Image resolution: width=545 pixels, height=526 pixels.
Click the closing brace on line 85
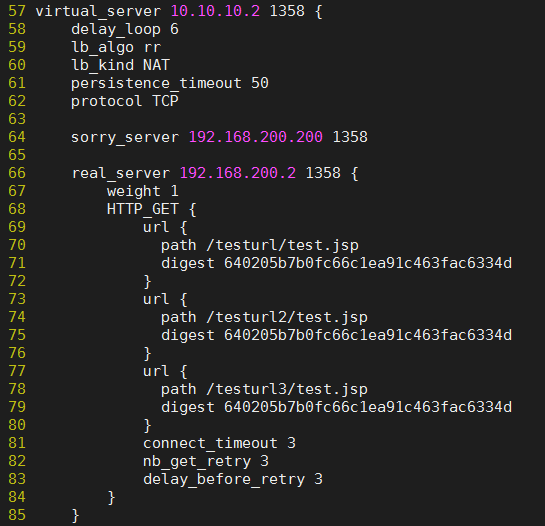[x=75, y=515]
